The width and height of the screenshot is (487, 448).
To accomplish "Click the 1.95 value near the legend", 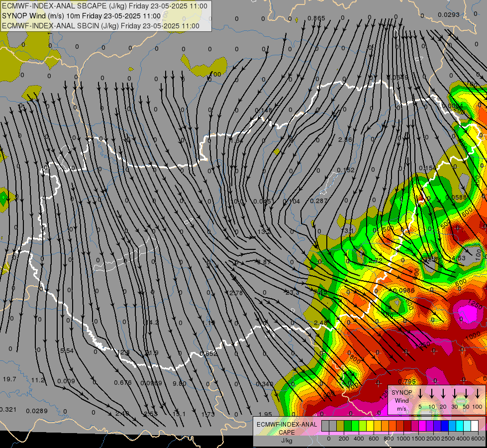I will point(265,414).
